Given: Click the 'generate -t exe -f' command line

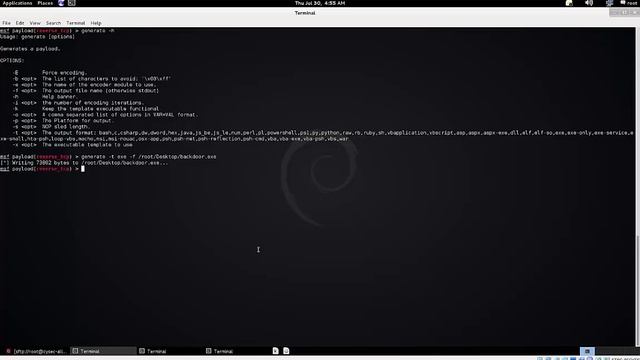Looking at the screenshot, I should coord(149,157).
